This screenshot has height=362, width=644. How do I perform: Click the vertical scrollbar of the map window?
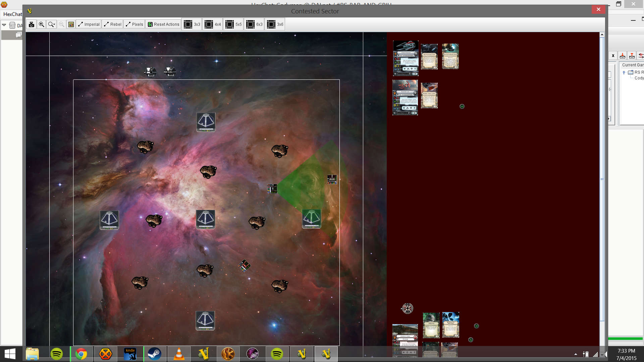(602, 179)
